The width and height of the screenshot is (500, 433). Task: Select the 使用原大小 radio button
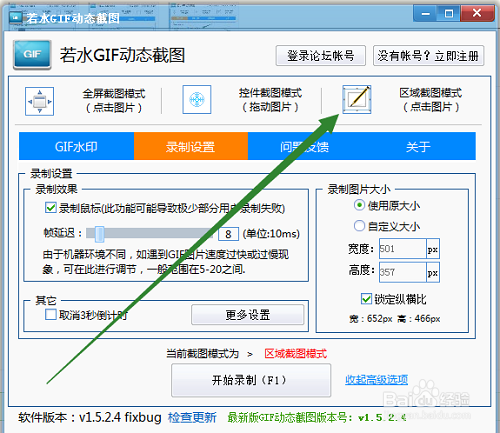[x=359, y=205]
